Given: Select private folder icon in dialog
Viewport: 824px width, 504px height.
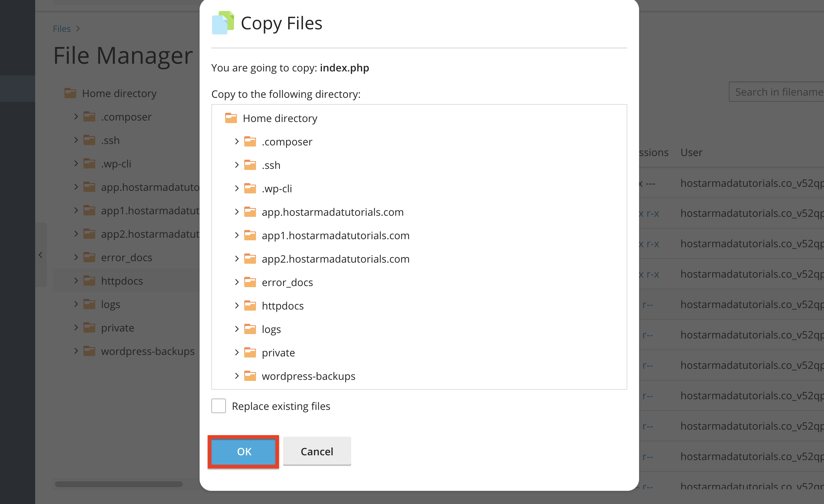Looking at the screenshot, I should [250, 352].
